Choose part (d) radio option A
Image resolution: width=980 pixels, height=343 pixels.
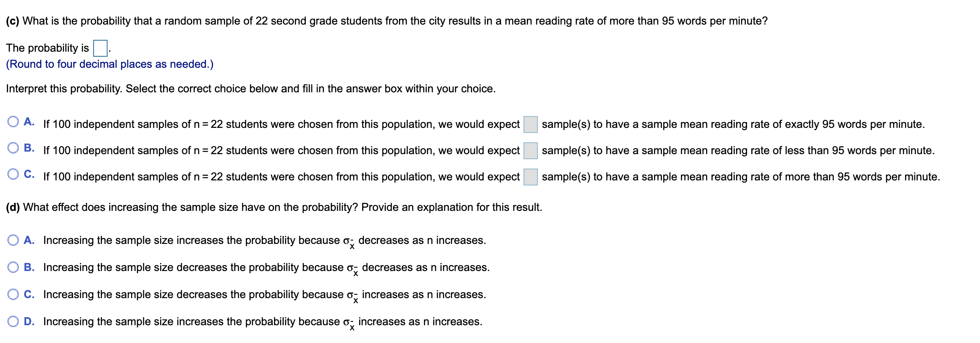point(13,241)
